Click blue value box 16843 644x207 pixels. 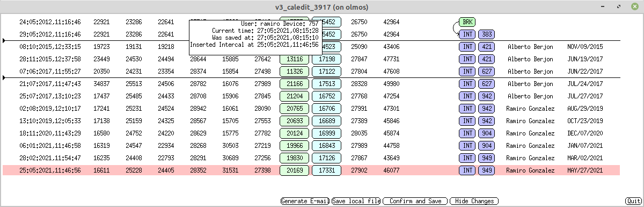tap(327, 145)
